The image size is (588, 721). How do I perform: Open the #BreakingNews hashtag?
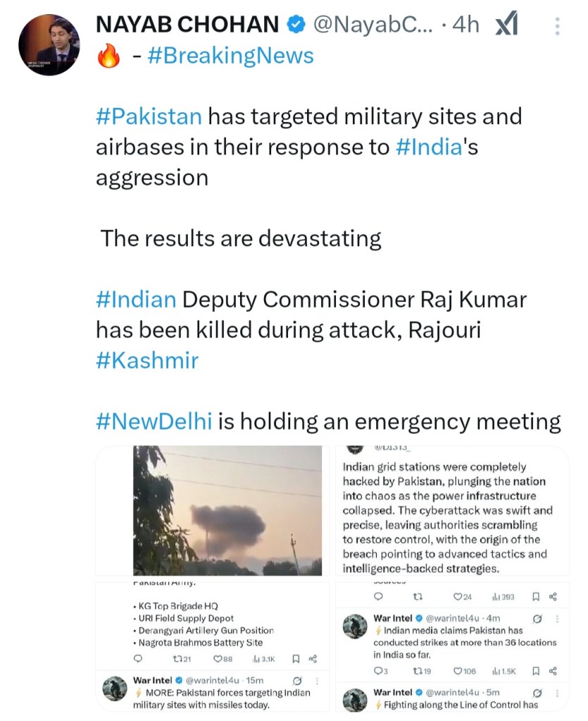(230, 55)
